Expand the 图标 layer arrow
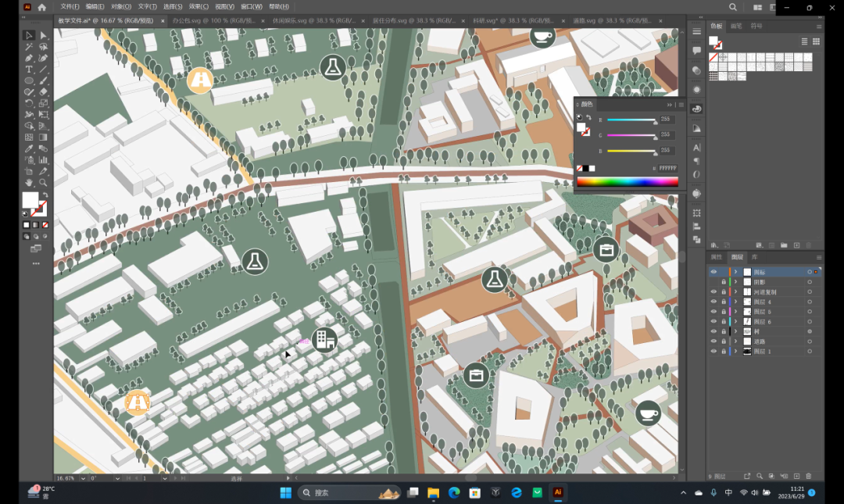 [736, 272]
